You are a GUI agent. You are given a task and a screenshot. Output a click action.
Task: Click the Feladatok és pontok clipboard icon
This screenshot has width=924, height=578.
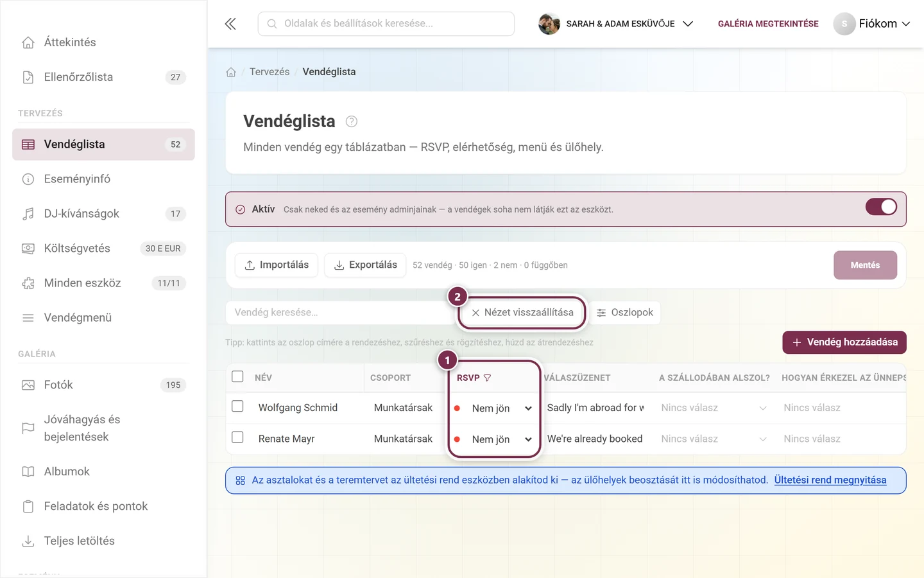pos(28,506)
